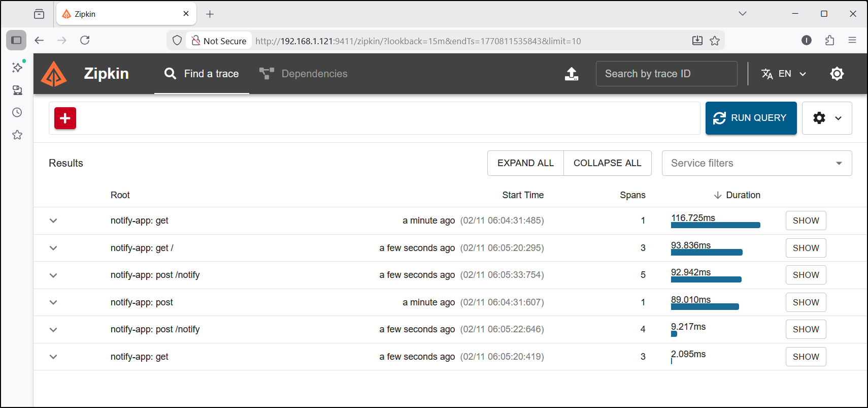
Task: Click EXPAND ALL button
Action: (525, 163)
